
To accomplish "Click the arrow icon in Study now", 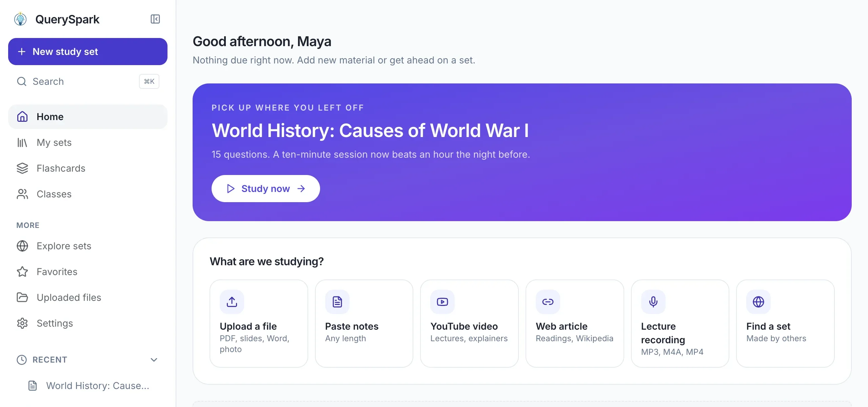I will click(x=301, y=189).
